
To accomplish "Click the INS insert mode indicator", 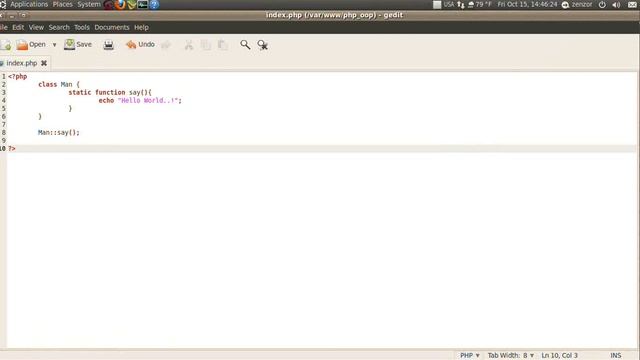I will tap(616, 356).
